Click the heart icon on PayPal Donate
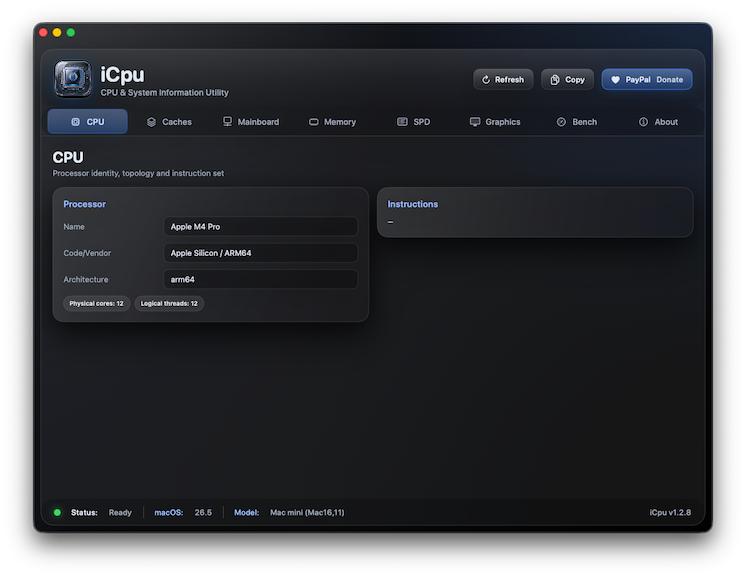 point(615,80)
